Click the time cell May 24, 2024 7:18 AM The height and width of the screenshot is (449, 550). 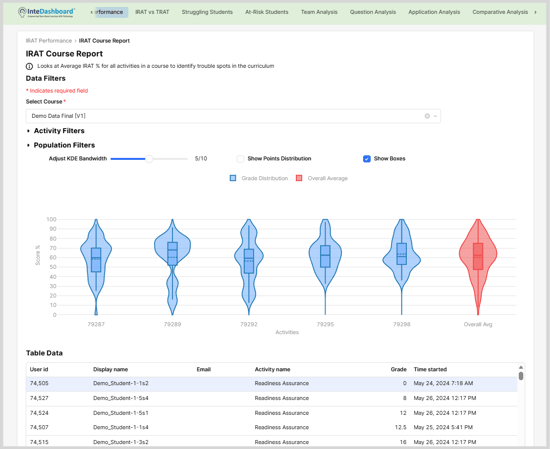[443, 384]
